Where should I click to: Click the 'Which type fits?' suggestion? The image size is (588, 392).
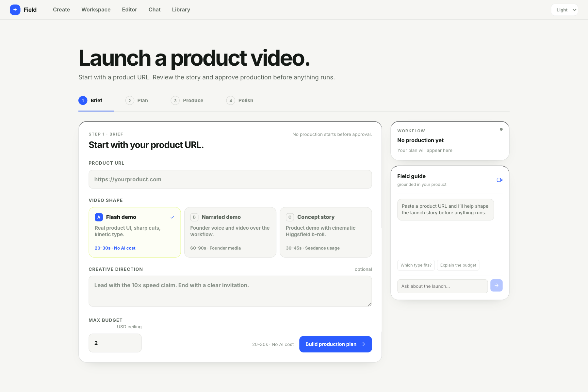coord(416,265)
